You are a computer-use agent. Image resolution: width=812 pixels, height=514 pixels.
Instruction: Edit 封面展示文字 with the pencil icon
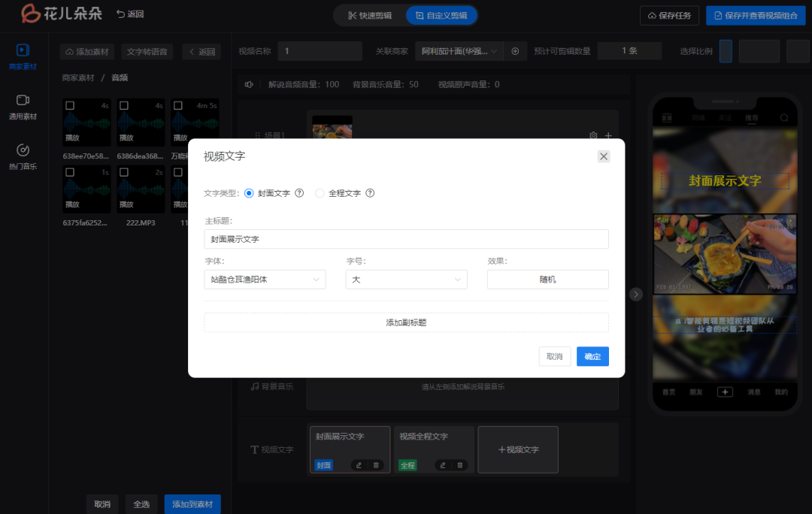[x=359, y=464]
